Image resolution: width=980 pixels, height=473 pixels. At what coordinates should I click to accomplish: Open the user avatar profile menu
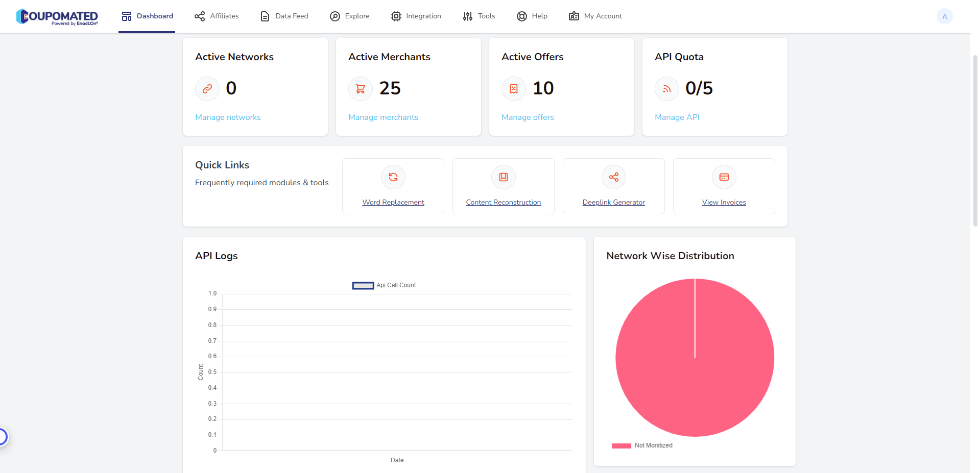coord(944,16)
